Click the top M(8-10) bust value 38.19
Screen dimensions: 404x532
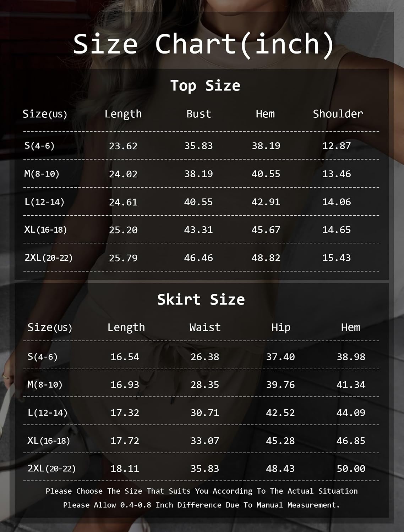[198, 174]
